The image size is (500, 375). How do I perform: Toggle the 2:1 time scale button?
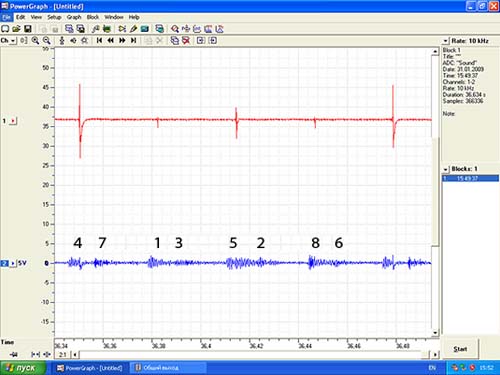click(62, 354)
